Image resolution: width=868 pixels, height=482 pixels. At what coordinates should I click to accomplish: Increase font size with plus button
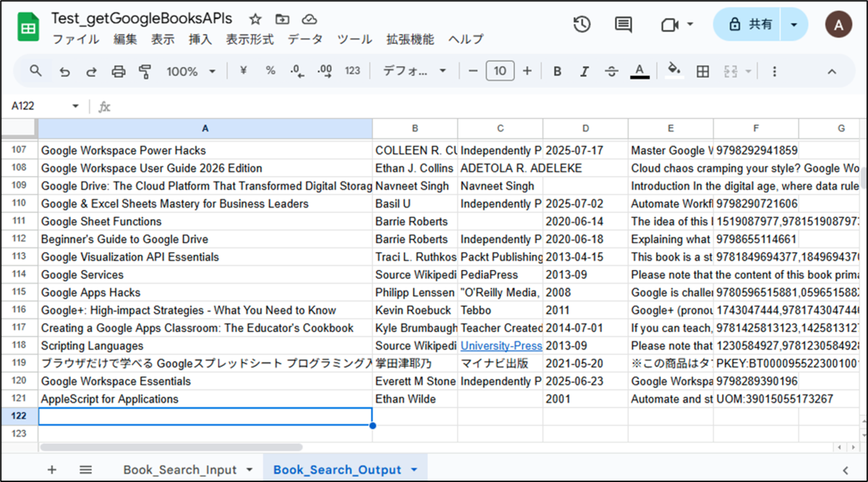coord(527,71)
